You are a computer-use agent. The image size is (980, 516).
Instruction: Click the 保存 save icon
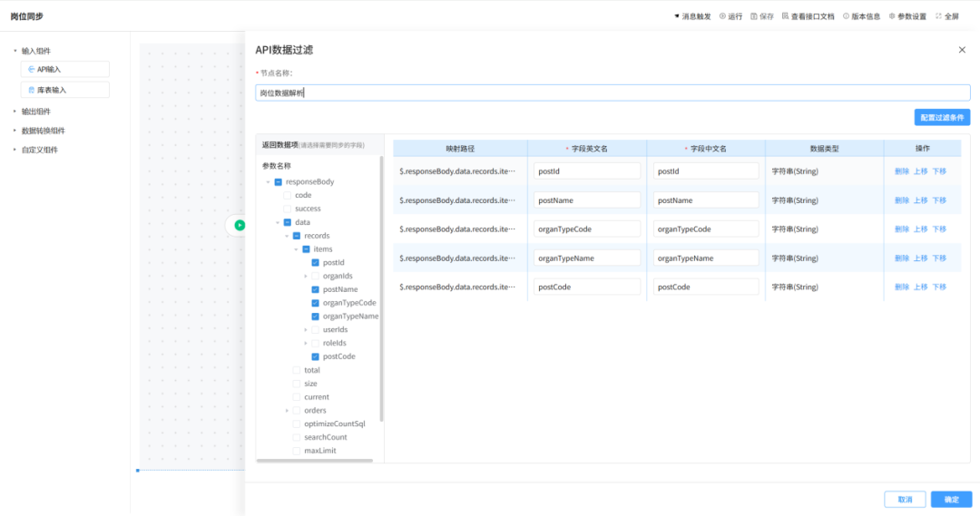[x=754, y=16]
